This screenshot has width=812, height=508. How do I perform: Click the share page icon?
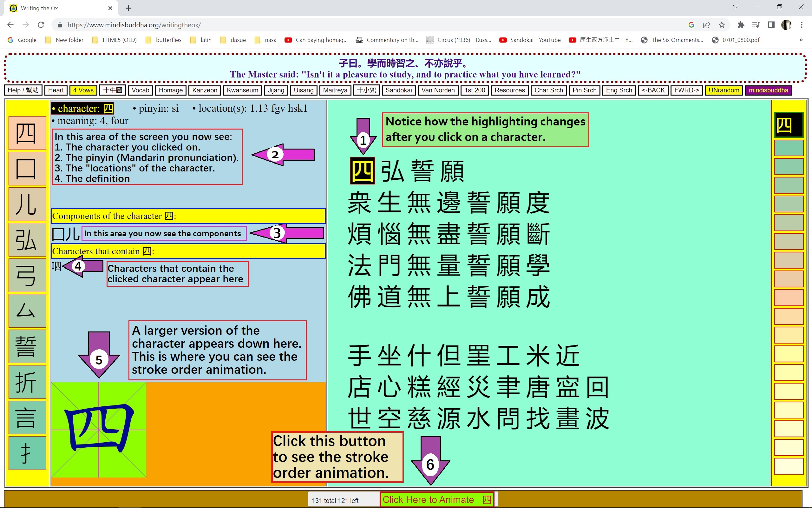coord(706,25)
